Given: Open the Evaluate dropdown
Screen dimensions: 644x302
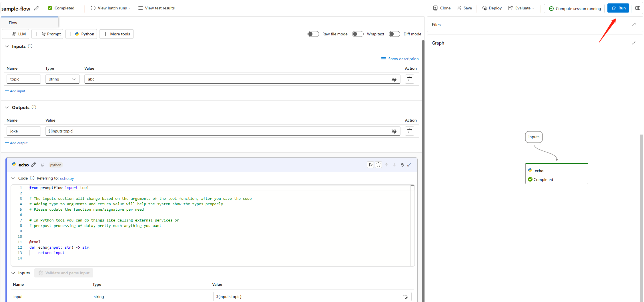Looking at the screenshot, I should click(x=521, y=8).
